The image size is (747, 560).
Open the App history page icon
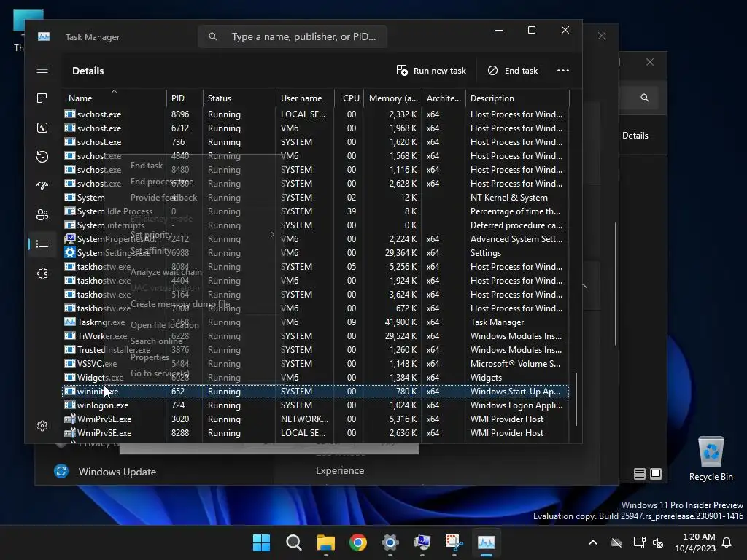pyautogui.click(x=42, y=157)
